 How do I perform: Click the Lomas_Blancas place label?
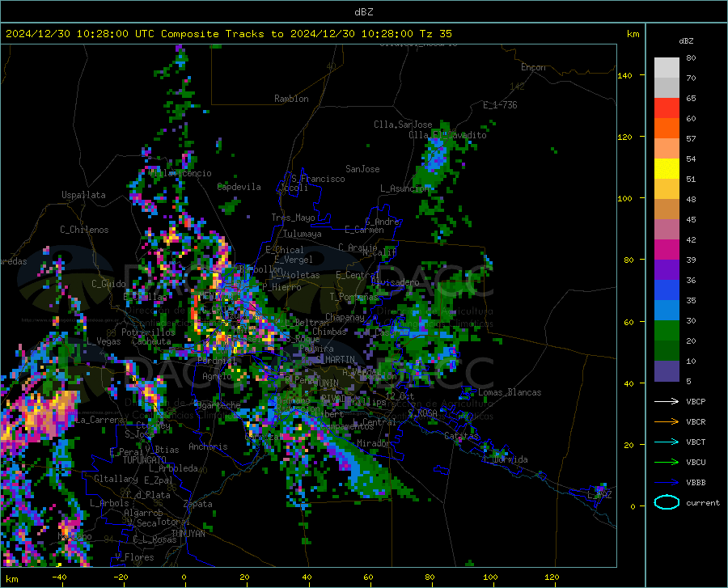[x=510, y=392]
